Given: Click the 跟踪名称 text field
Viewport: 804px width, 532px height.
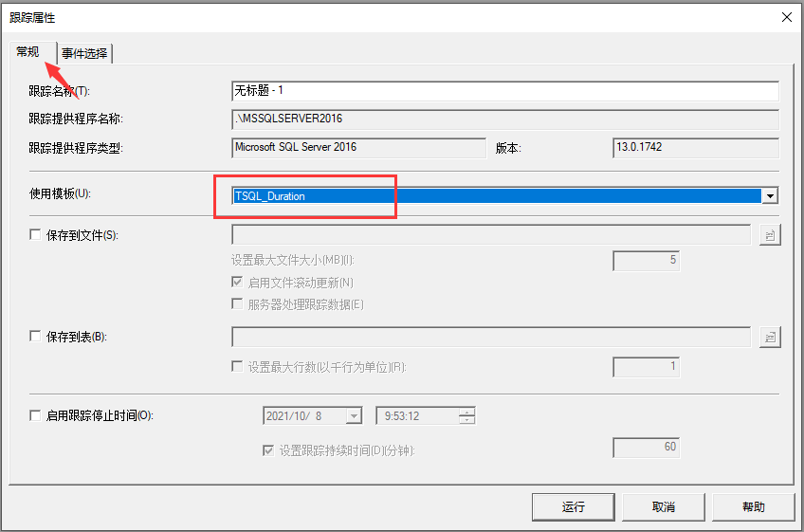Looking at the screenshot, I should (x=504, y=91).
